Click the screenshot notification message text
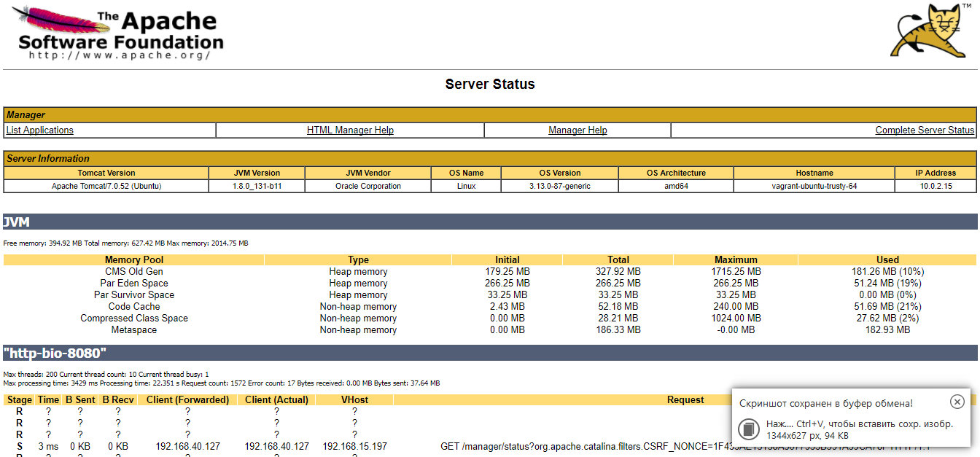Image resolution: width=980 pixels, height=457 pixels. coord(826,403)
